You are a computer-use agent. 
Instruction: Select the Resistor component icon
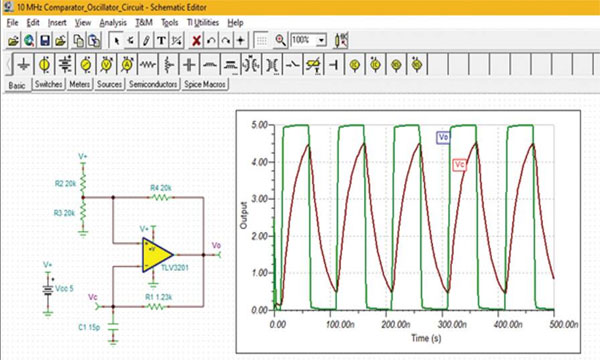(x=148, y=65)
